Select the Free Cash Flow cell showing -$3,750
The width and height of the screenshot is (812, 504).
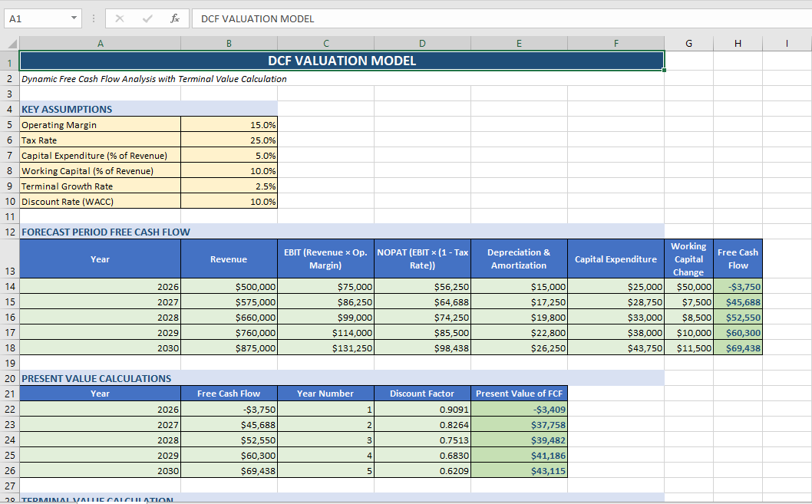tap(738, 286)
